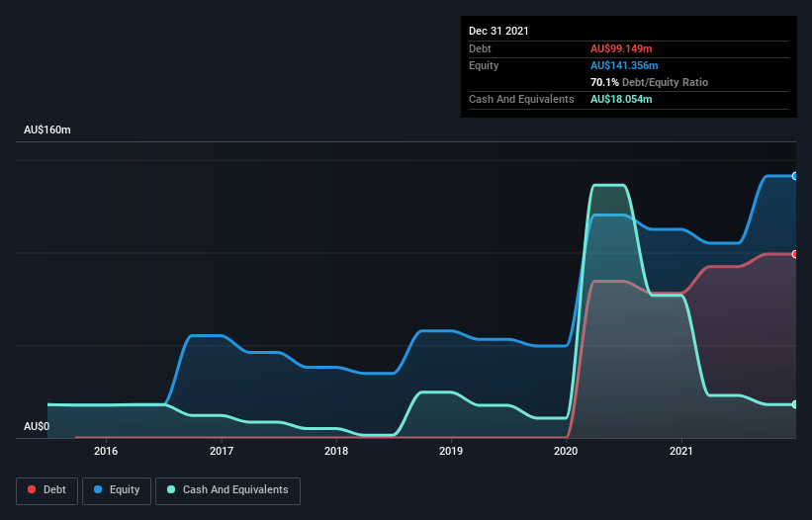This screenshot has width=812, height=520.
Task: Click the AU$141.356m equity value
Action: [624, 65]
